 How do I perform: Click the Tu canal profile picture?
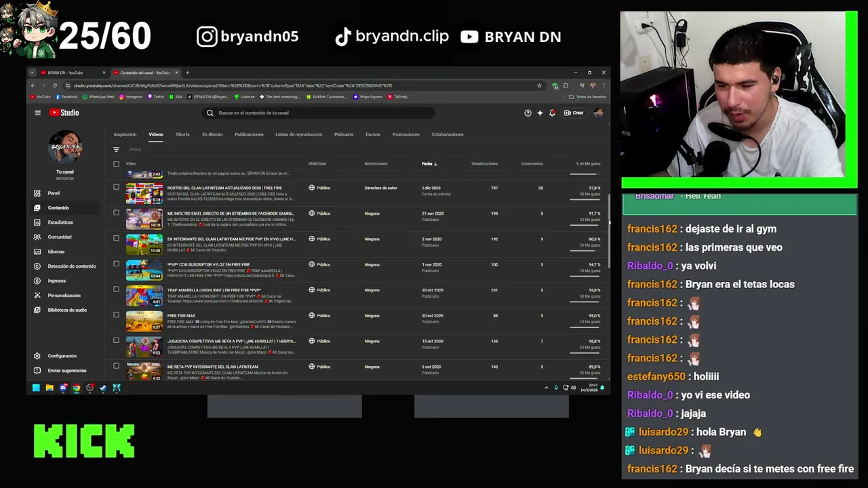65,147
